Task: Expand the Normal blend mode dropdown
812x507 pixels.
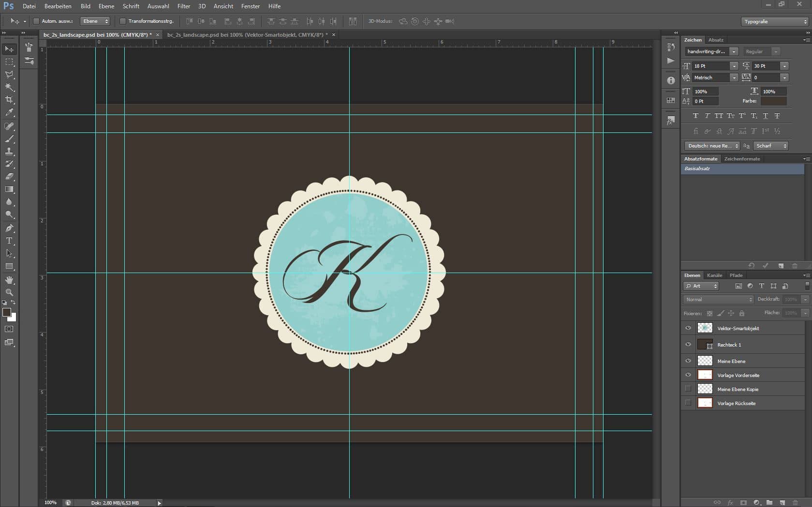Action: [x=719, y=300]
